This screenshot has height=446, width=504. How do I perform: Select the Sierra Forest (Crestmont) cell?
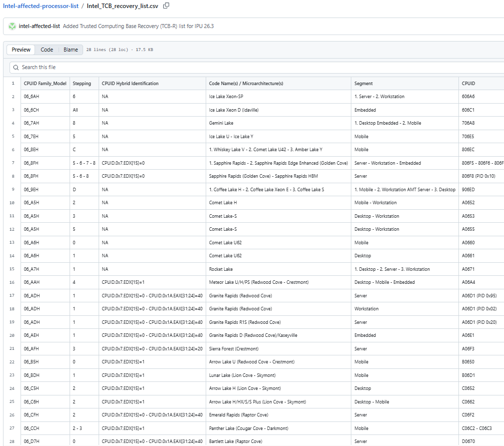278,349
